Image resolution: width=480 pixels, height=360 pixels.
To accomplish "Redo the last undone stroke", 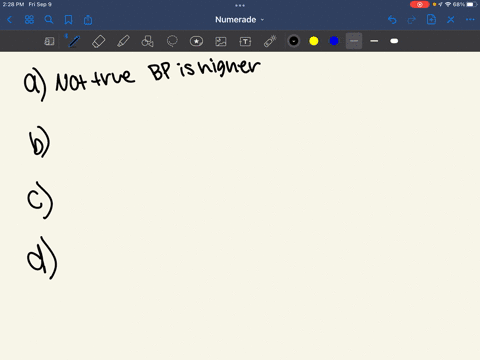I will 412,20.
